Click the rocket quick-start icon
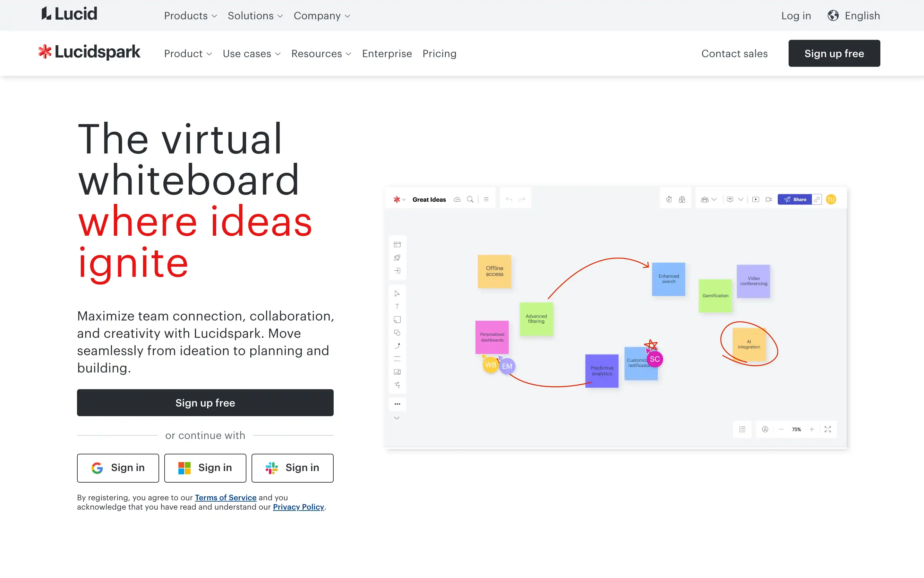 click(x=397, y=258)
